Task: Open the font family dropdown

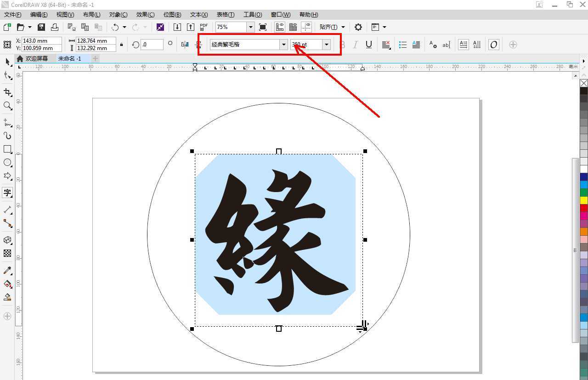Action: click(x=284, y=44)
